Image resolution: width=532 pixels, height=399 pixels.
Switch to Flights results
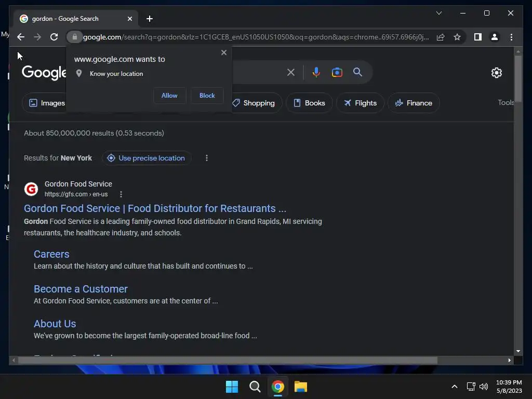360,103
